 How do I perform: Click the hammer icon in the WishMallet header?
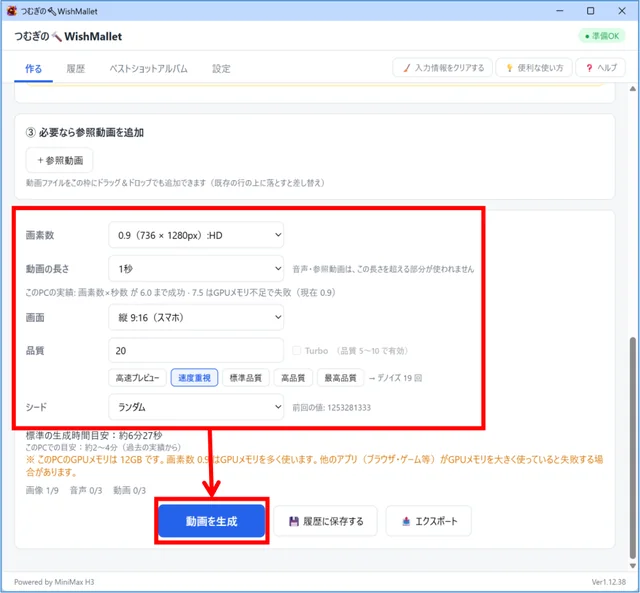coord(57,37)
